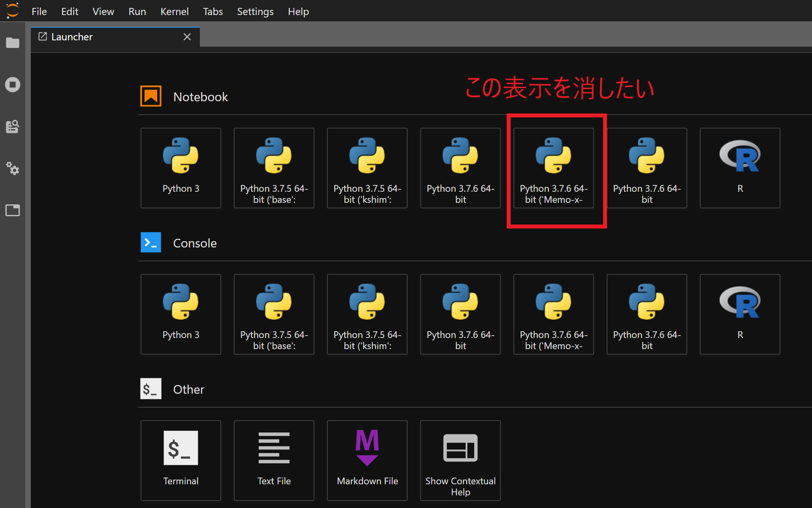Image resolution: width=812 pixels, height=508 pixels.
Task: Click the Other section heading text
Action: pos(189,389)
